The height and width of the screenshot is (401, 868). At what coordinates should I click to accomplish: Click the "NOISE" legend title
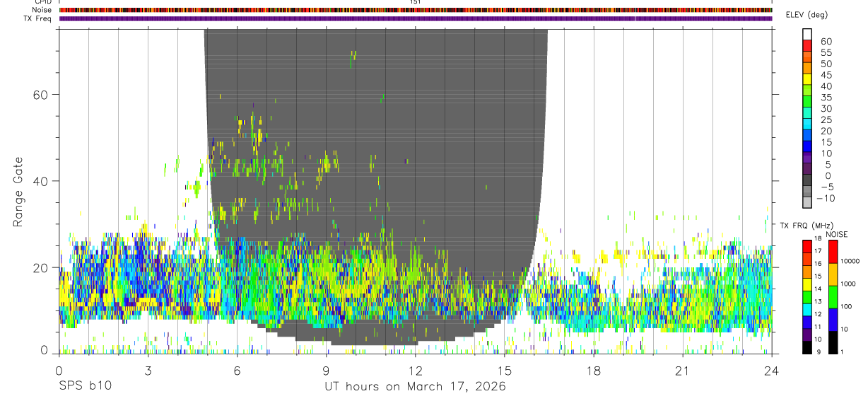836,234
